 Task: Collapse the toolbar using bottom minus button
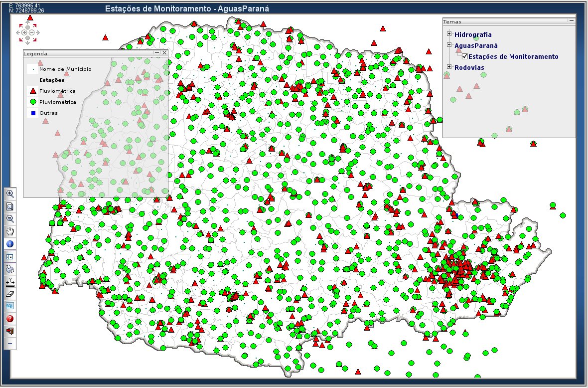coord(10,344)
